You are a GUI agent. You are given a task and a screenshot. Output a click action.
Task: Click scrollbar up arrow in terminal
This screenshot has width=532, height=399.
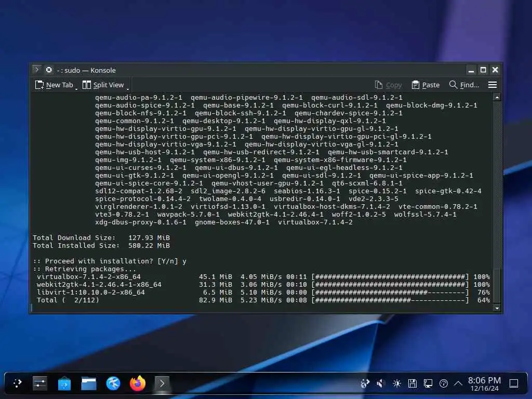tap(497, 98)
